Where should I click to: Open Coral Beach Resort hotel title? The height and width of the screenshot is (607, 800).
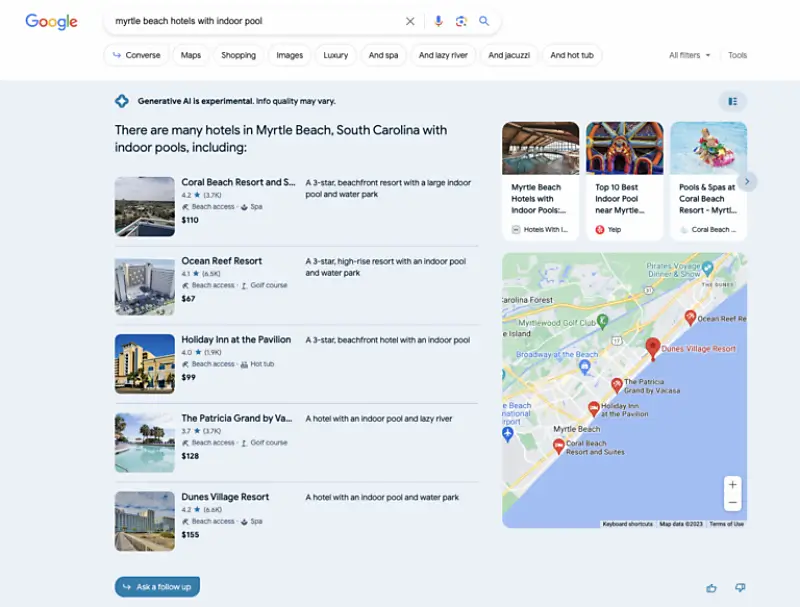click(x=238, y=182)
